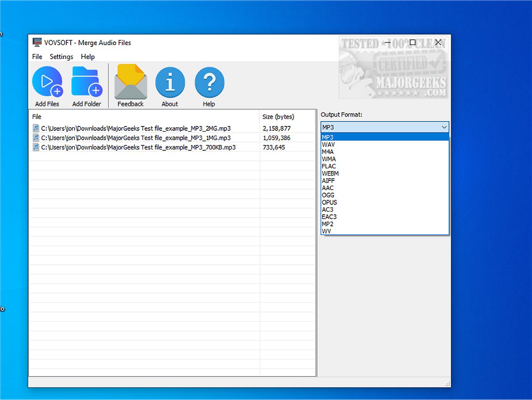
Task: Maximize the Merge Audio Files window
Action: point(412,42)
